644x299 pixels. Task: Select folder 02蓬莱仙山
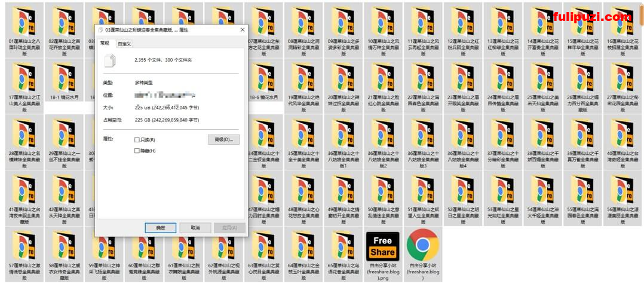click(x=64, y=29)
